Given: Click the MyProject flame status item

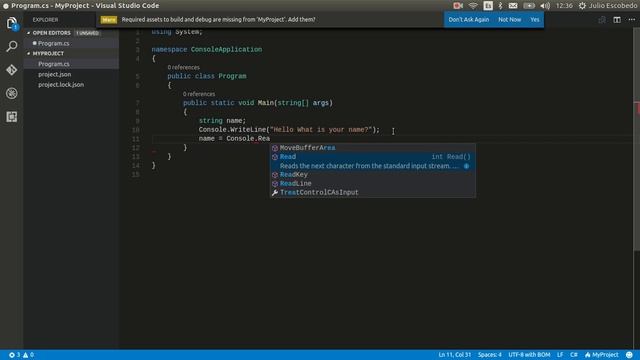Looking at the screenshot, I should [x=602, y=355].
